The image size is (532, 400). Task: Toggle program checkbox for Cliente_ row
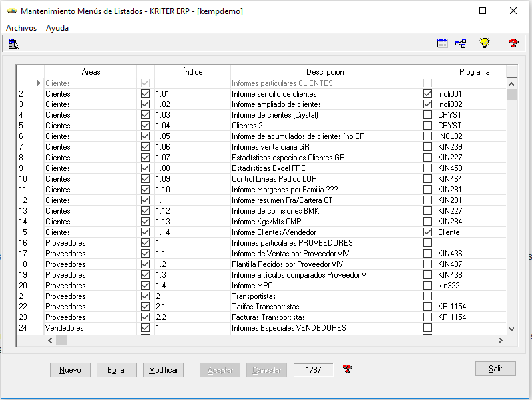[x=428, y=232]
